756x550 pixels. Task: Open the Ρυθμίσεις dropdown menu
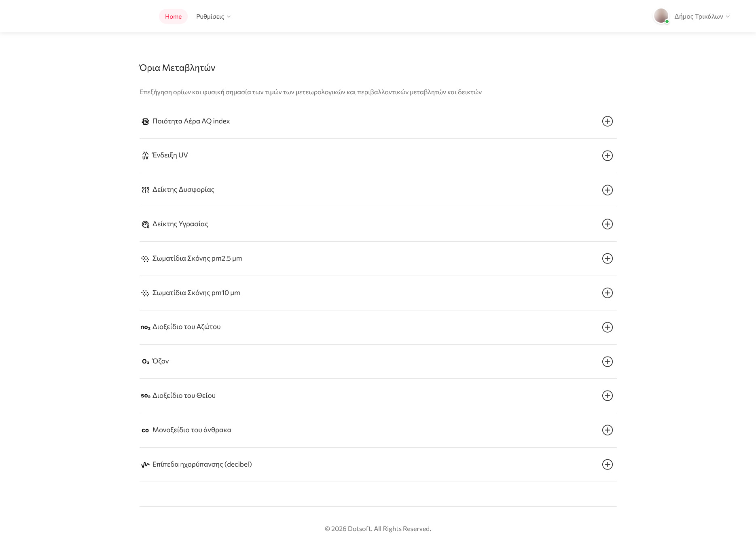tap(213, 17)
